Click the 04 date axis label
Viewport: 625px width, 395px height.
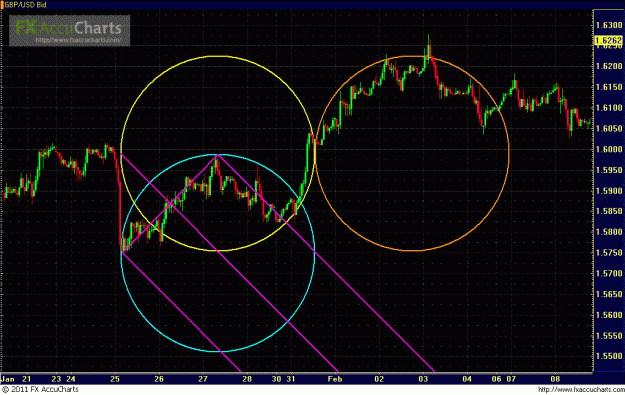(x=467, y=379)
